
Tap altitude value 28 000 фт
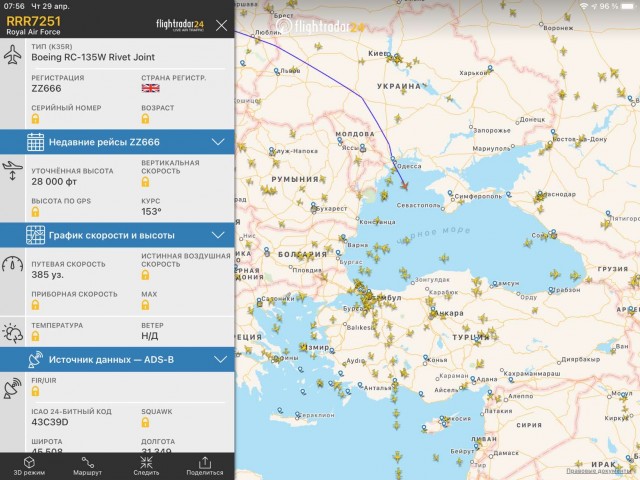point(54,182)
